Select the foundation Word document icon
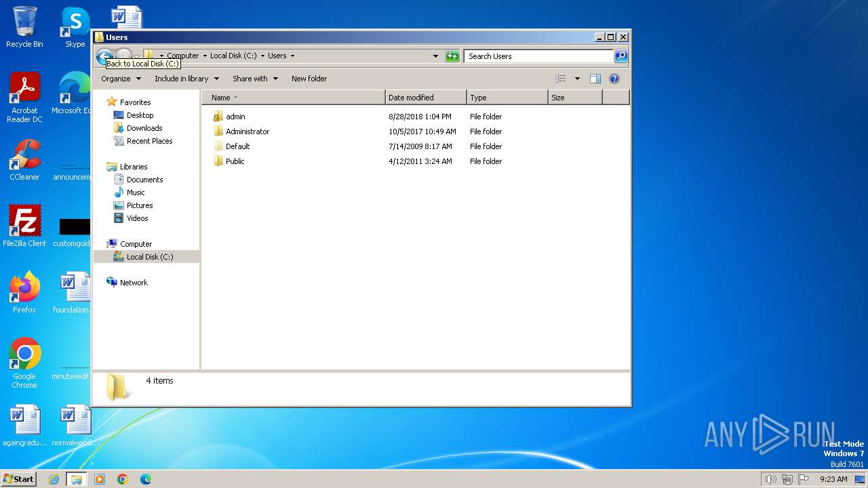Viewport: 868px width, 488px height. point(72,292)
